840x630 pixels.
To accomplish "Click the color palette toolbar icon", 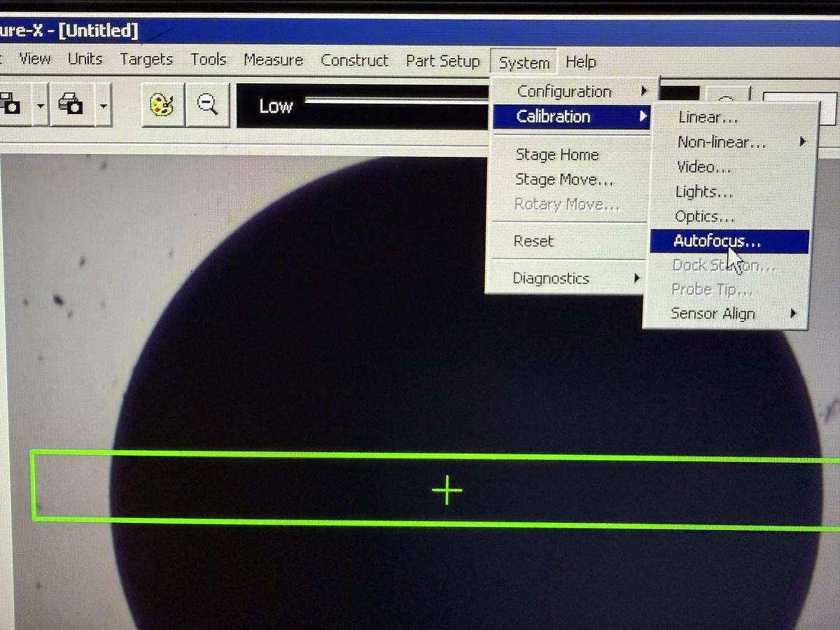I will coord(162,105).
